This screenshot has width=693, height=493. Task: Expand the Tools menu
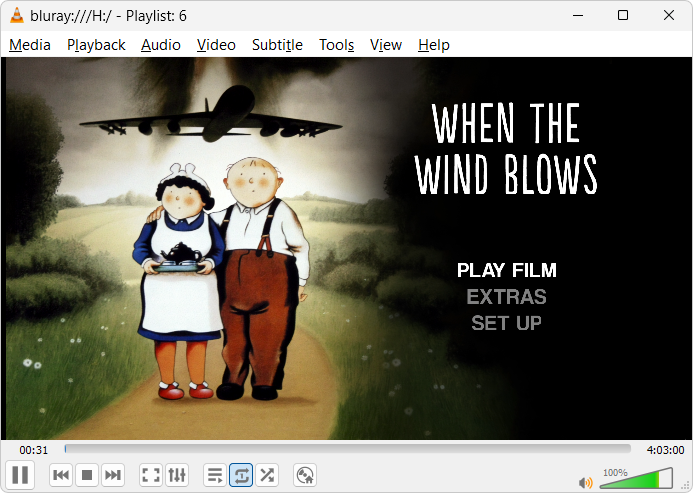[336, 45]
